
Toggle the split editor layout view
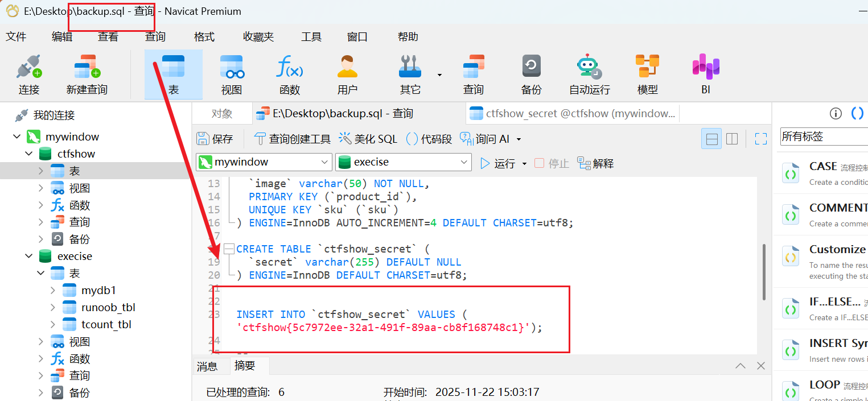click(x=732, y=139)
